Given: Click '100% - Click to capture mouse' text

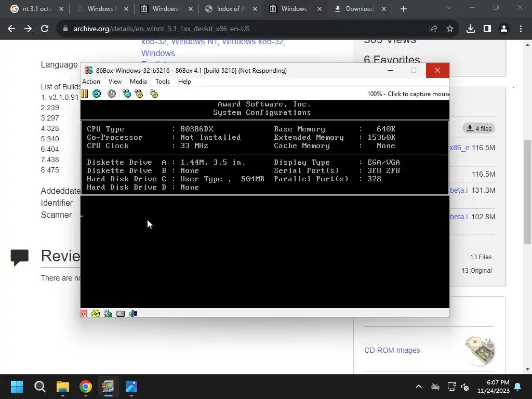Looking at the screenshot, I should 408,94.
